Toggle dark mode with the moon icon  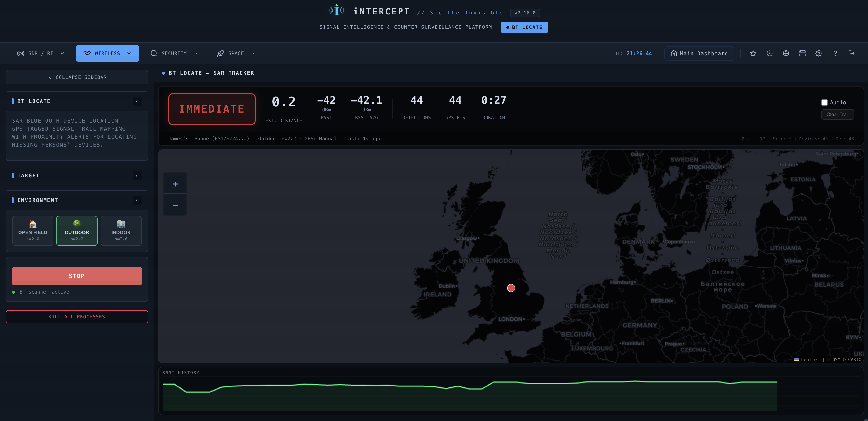coord(770,53)
